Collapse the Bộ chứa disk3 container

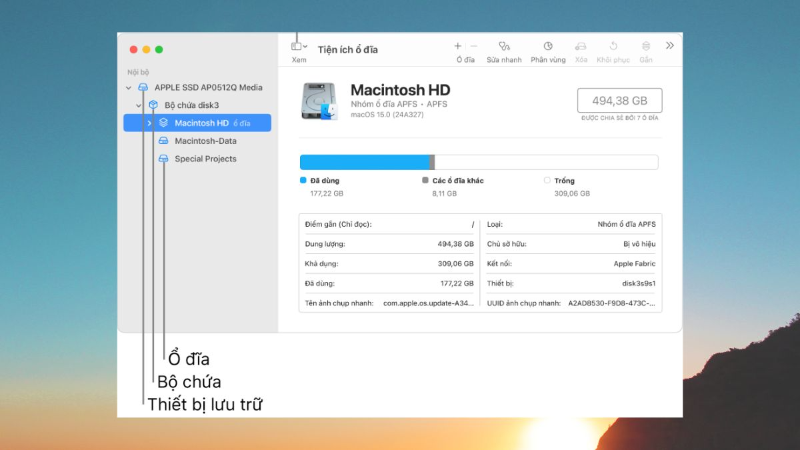tap(139, 106)
